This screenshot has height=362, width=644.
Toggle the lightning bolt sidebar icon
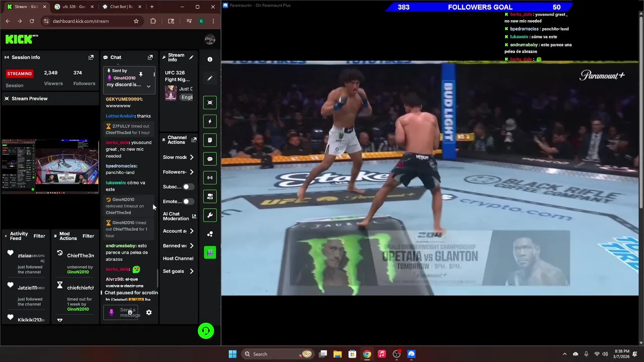[x=210, y=121]
